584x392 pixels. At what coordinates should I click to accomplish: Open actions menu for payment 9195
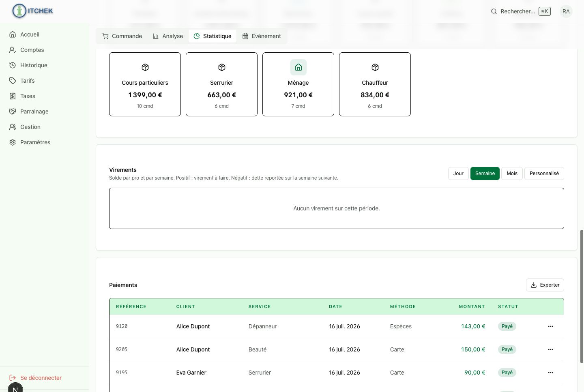[x=551, y=373]
